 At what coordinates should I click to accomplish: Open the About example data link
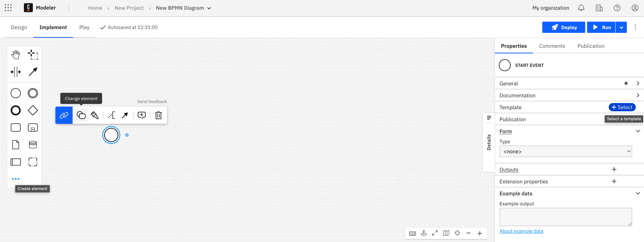coord(521,231)
